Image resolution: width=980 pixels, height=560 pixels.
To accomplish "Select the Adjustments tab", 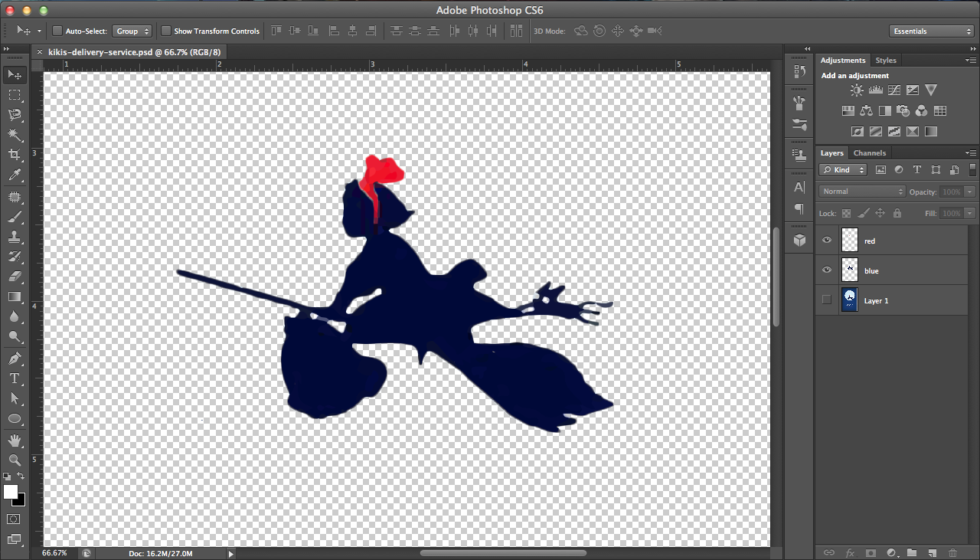I will [x=843, y=60].
